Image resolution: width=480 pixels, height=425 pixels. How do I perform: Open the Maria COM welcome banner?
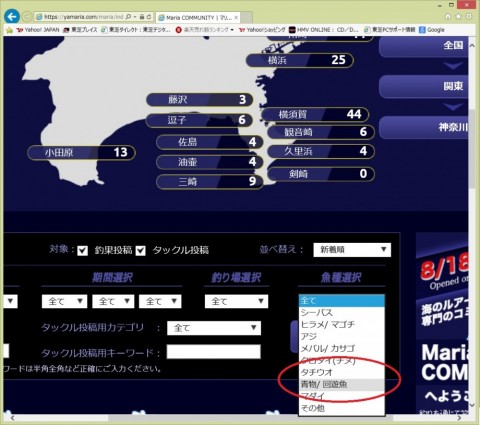tap(442, 377)
